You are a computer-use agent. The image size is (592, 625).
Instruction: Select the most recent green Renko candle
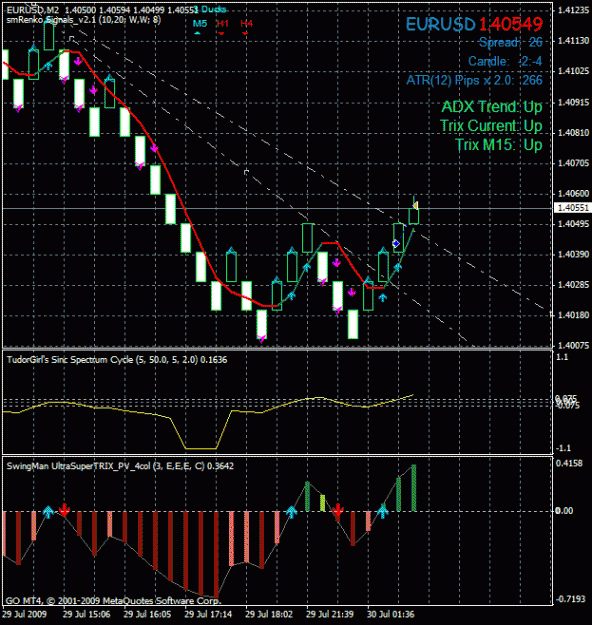[x=413, y=216]
